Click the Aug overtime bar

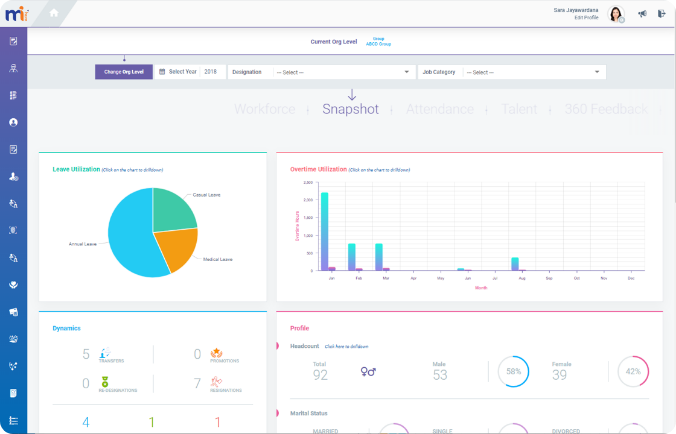[515, 264]
